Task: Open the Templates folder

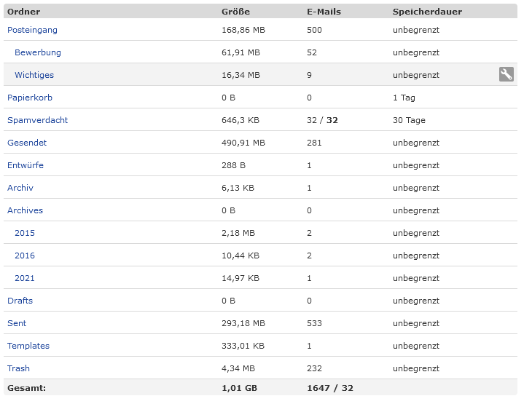Action: coord(28,346)
